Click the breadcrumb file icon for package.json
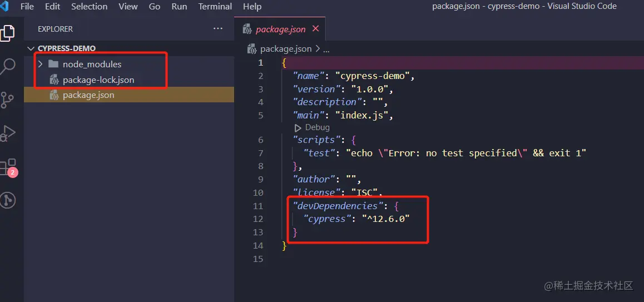Image resolution: width=644 pixels, height=302 pixels. [251, 49]
